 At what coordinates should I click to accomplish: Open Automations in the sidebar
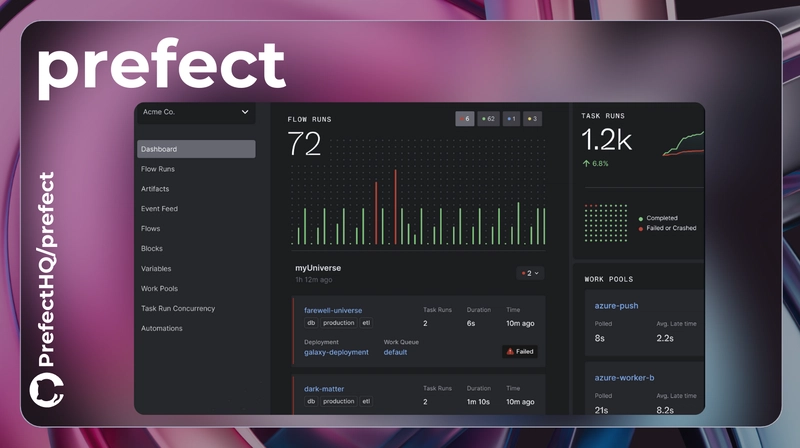click(x=161, y=328)
